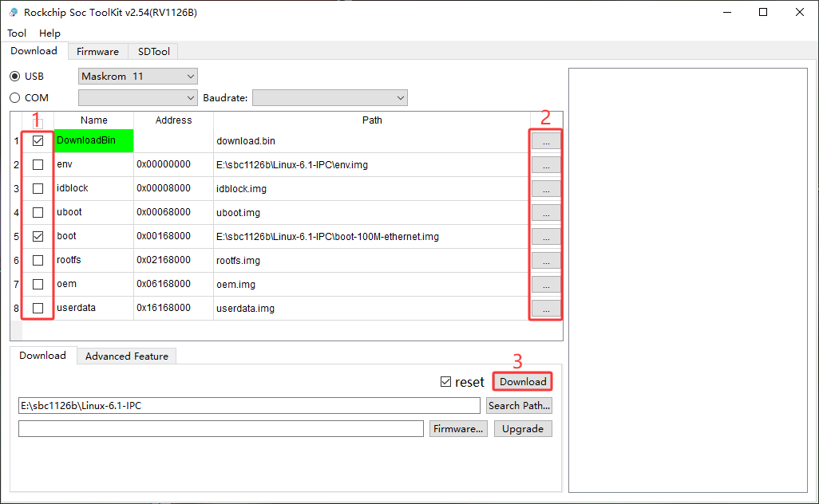Browse file for the oem row
The image size is (819, 504).
tap(546, 285)
